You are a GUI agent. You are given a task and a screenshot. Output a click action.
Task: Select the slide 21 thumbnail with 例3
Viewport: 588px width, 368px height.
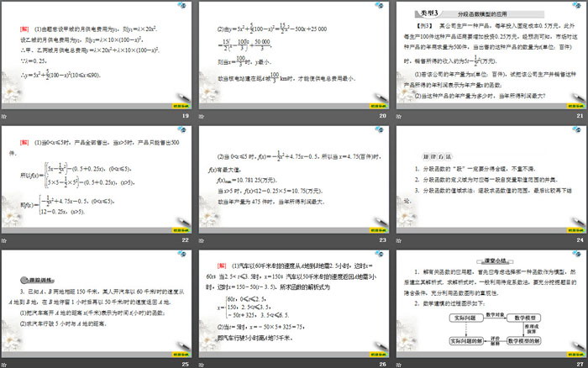click(x=491, y=55)
